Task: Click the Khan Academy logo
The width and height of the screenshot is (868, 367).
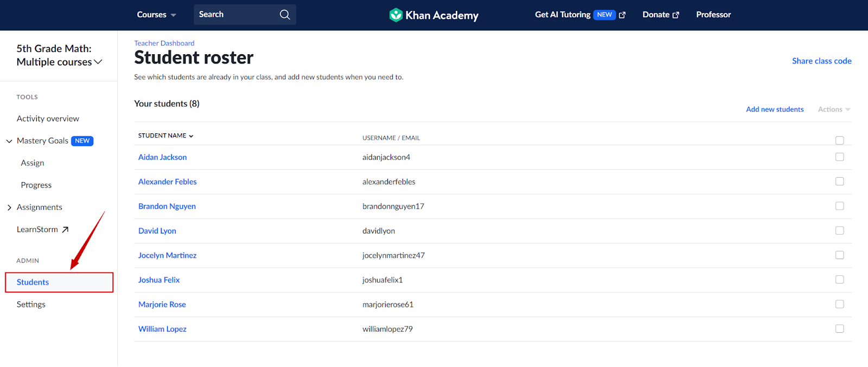Action: 433,15
